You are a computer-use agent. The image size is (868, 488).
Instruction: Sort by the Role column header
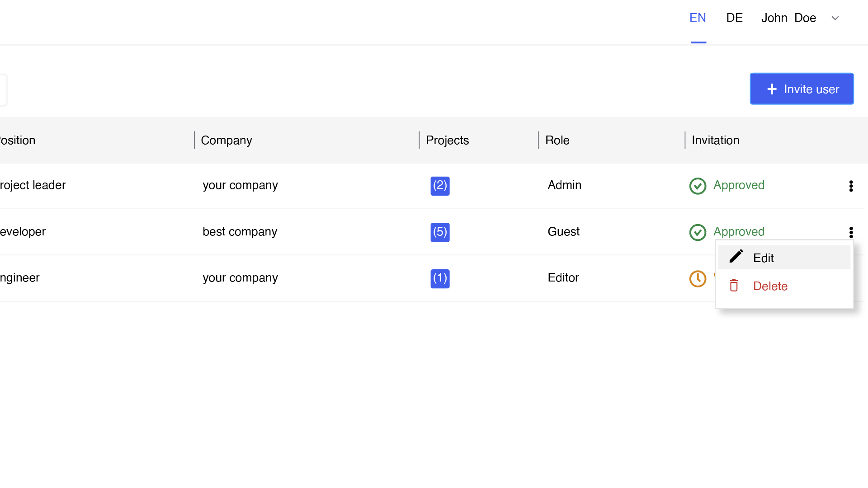click(x=557, y=140)
